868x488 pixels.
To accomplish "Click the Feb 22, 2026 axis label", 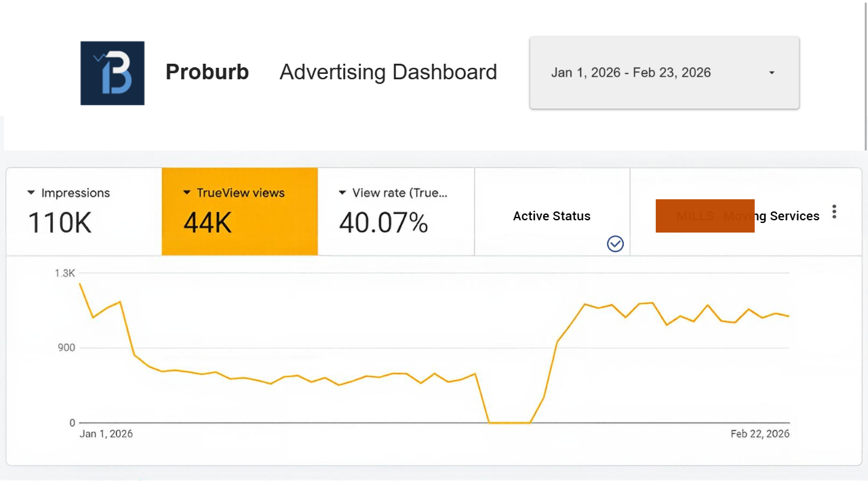I will coord(759,434).
